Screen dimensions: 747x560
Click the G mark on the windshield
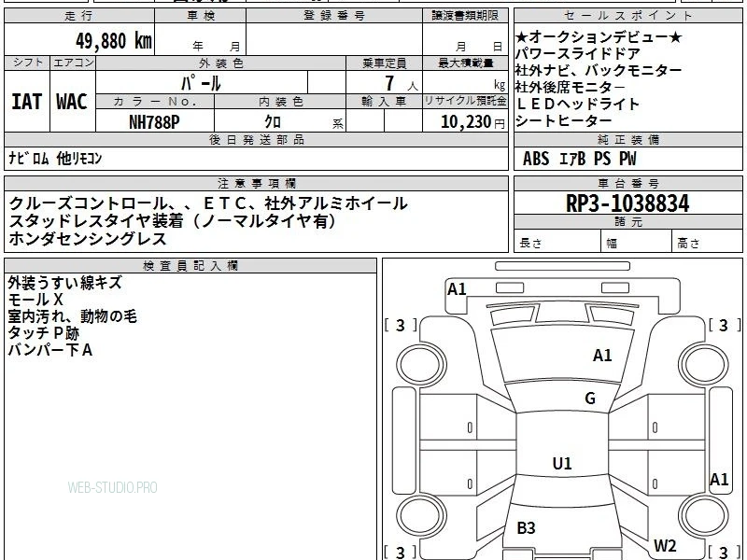pyautogui.click(x=590, y=399)
